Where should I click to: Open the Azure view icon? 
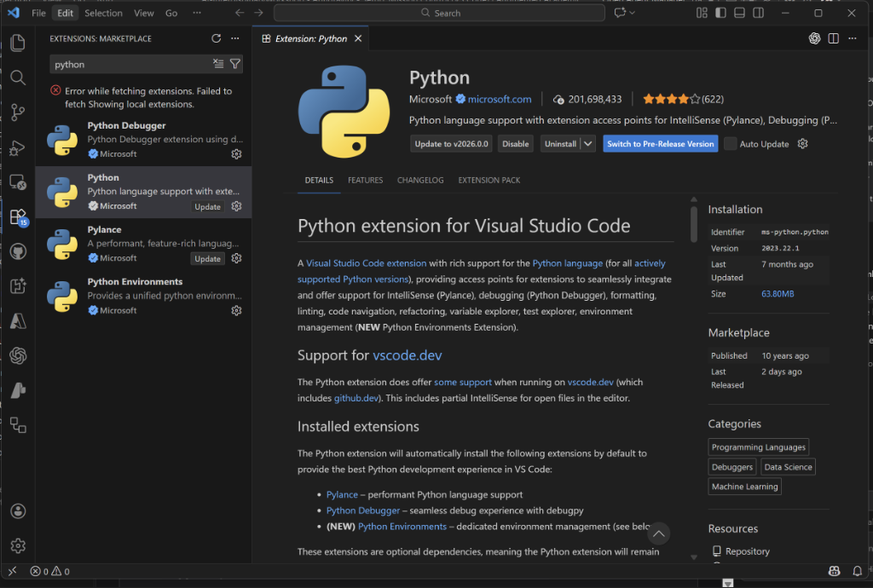click(x=18, y=321)
